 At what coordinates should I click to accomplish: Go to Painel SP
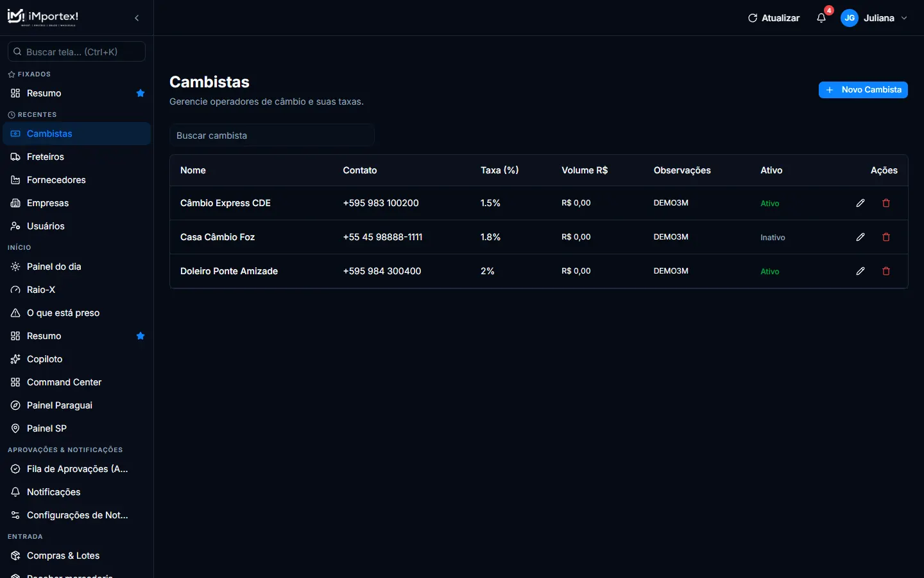pos(77,428)
